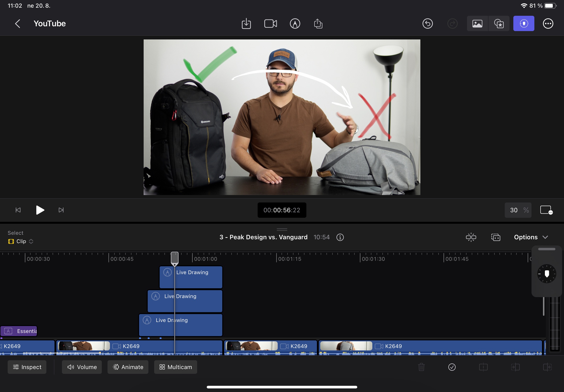Open the photo media browser
This screenshot has width=564, height=392.
pyautogui.click(x=477, y=24)
